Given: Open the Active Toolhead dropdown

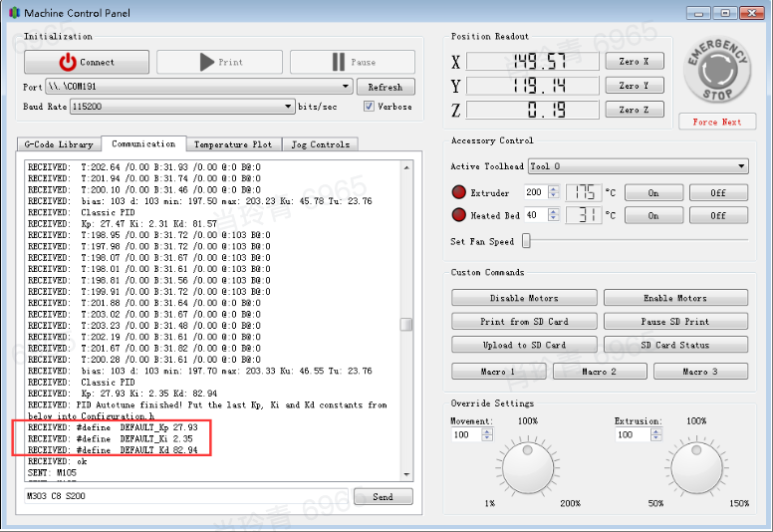Looking at the screenshot, I should 741,166.
